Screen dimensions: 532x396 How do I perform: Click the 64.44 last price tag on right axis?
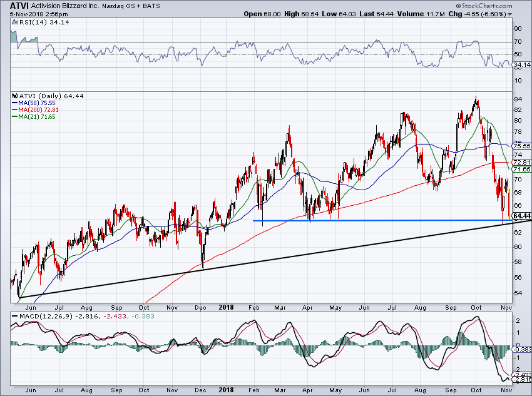click(521, 216)
